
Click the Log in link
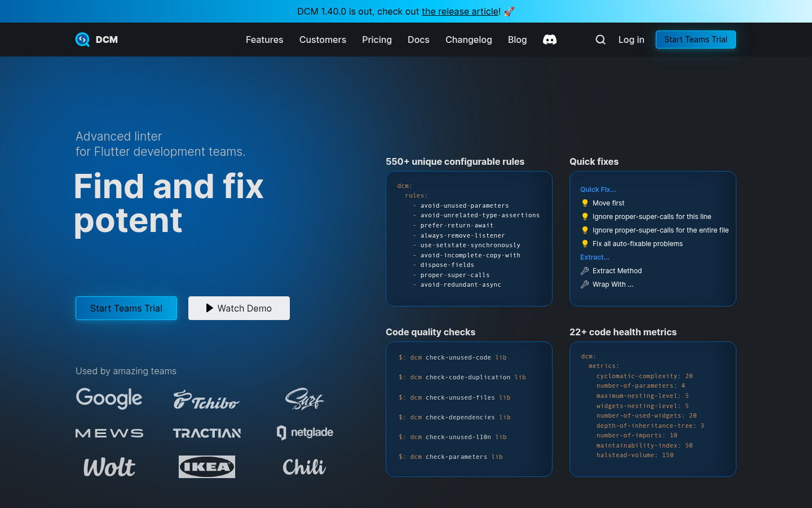631,40
